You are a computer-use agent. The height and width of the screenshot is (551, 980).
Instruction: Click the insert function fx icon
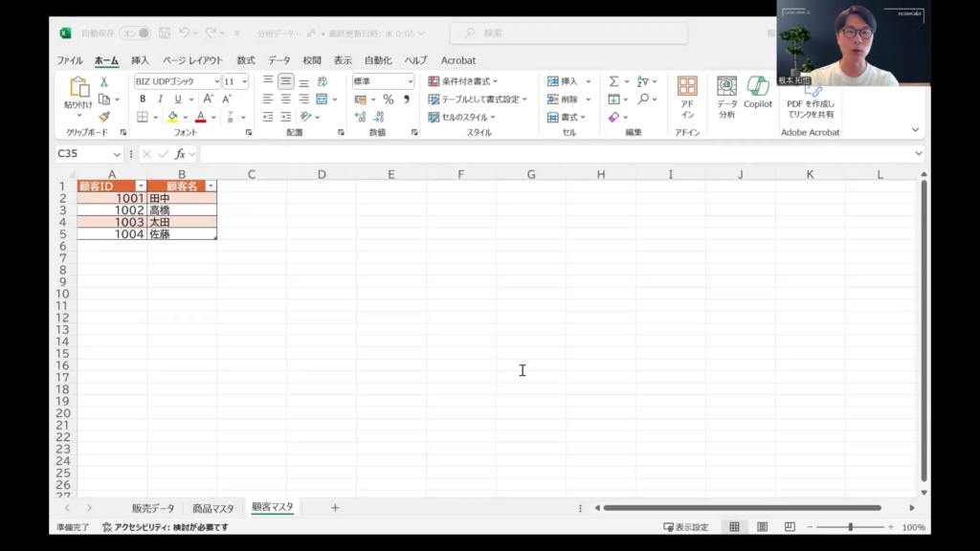(180, 154)
